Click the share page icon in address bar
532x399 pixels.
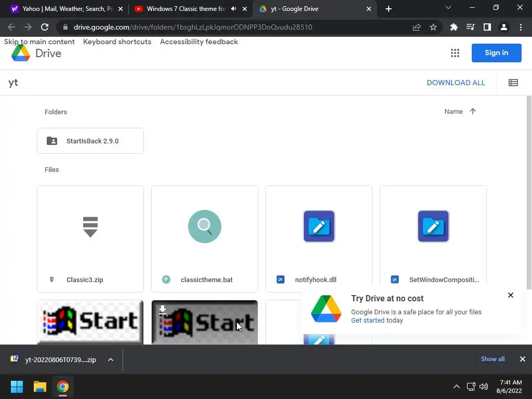[x=417, y=27]
